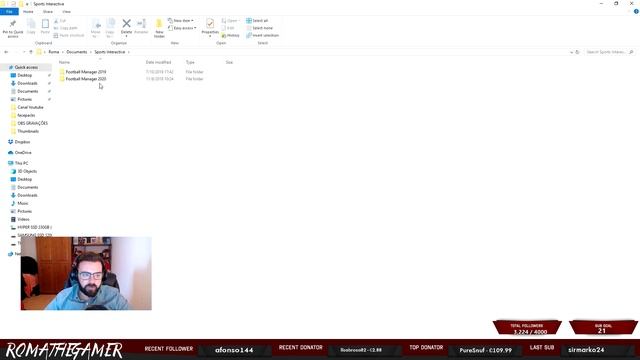Click Documents in the address breadcrumb

(77, 52)
